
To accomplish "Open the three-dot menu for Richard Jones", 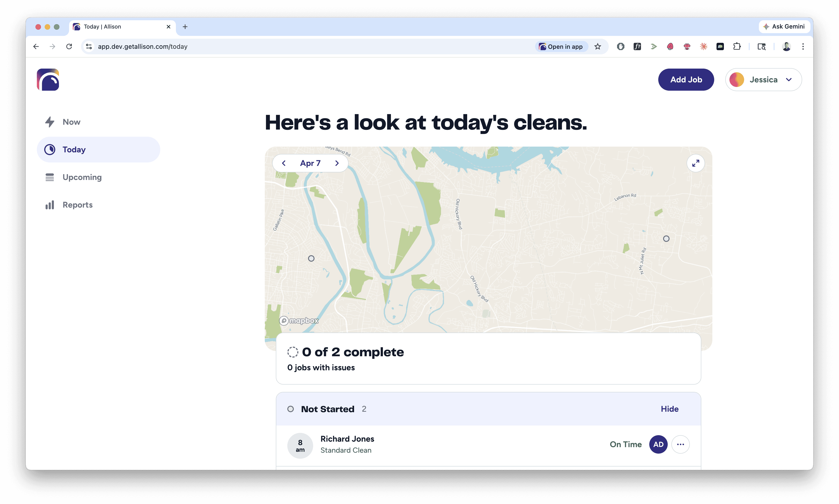I will click(x=680, y=444).
